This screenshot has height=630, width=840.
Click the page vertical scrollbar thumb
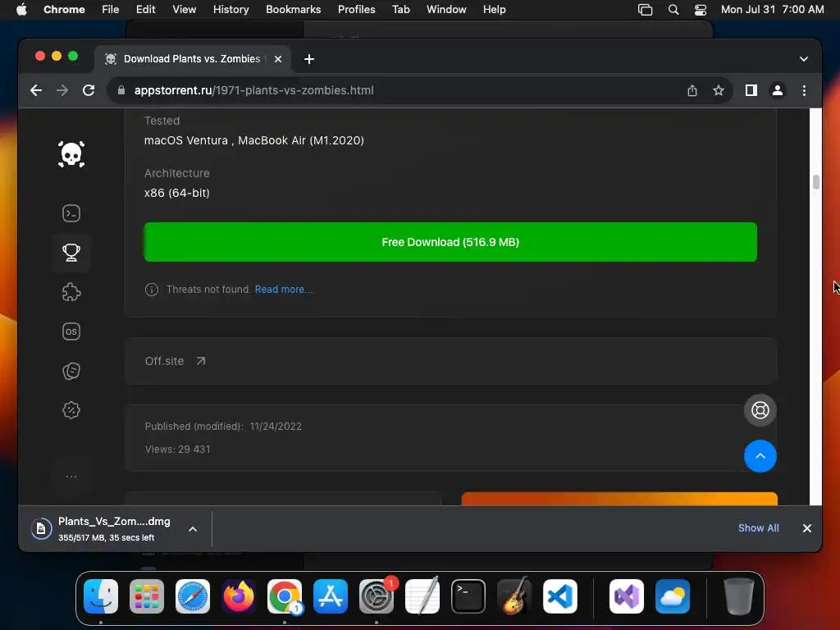pyautogui.click(x=815, y=182)
